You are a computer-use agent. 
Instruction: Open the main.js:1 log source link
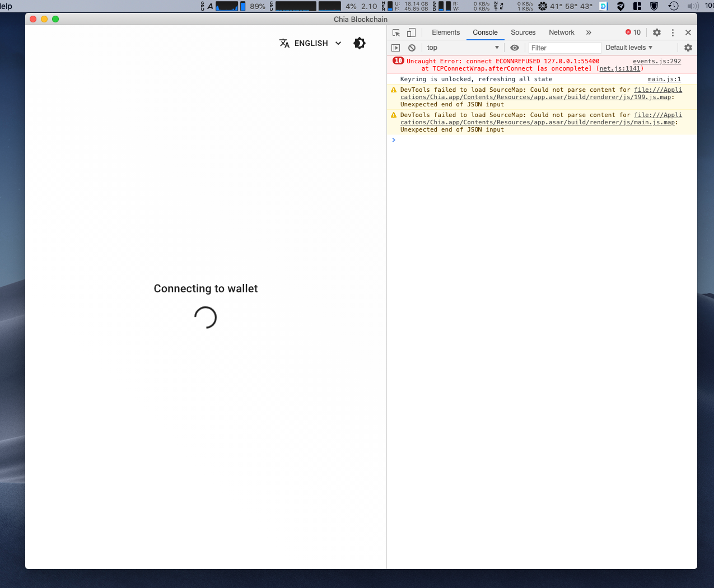(664, 79)
